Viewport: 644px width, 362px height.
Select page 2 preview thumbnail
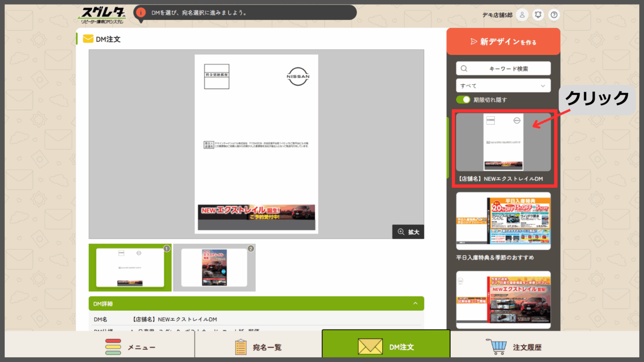pos(214,267)
